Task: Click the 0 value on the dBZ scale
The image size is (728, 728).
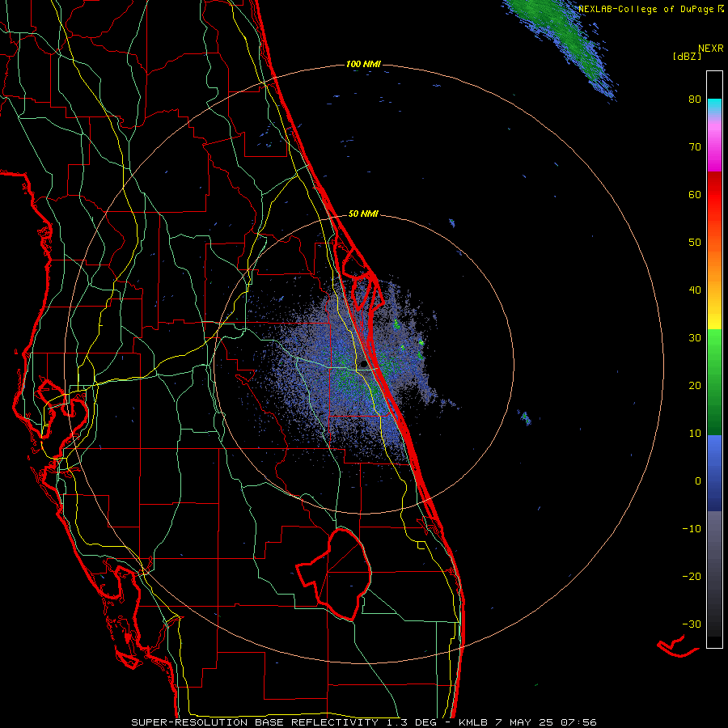Action: (x=698, y=481)
